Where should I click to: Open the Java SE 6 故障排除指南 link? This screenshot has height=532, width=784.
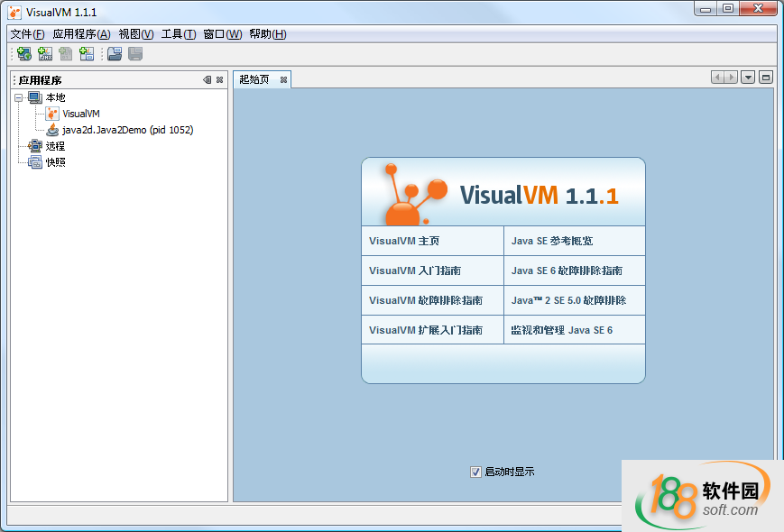(x=566, y=271)
